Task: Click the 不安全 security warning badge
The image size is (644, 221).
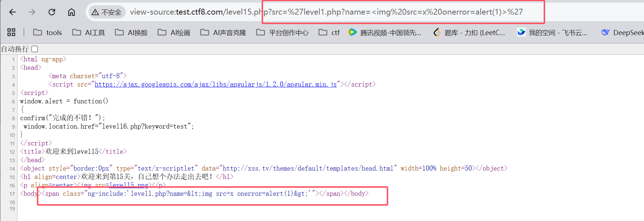Action: 107,12
